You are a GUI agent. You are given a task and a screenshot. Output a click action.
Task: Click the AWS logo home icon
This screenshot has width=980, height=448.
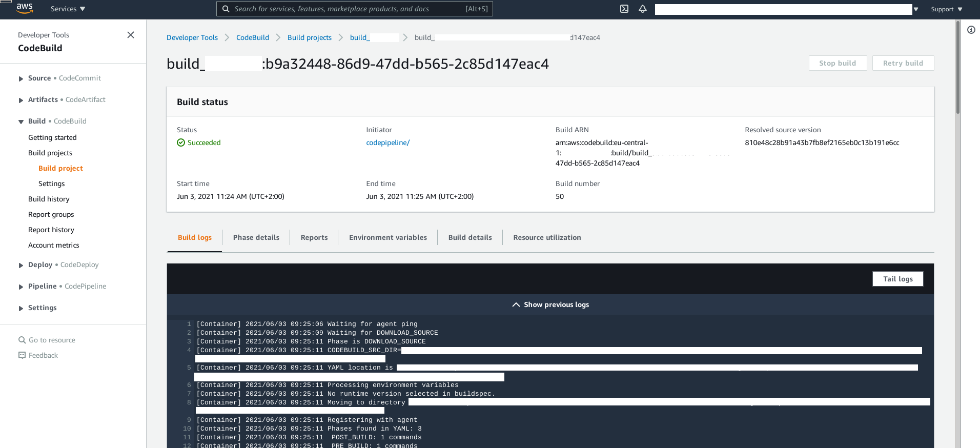tap(24, 8)
